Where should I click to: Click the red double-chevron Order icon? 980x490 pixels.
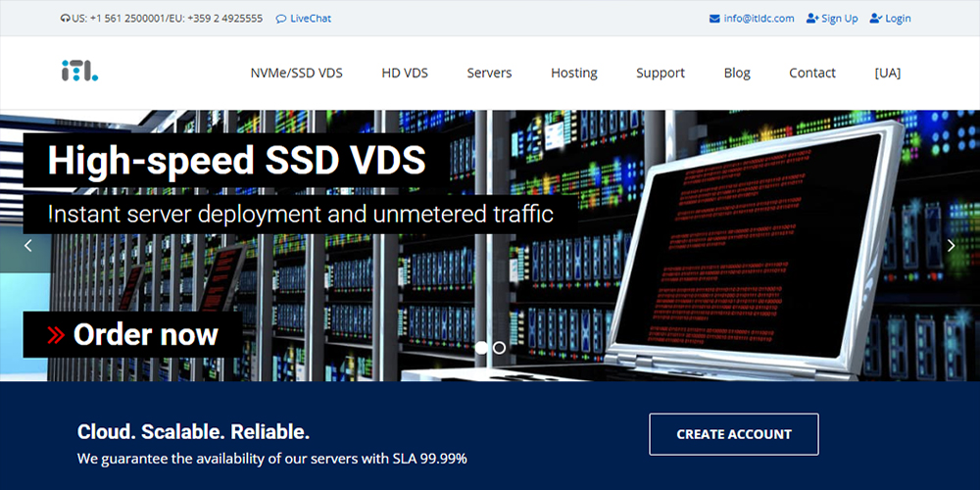click(57, 335)
